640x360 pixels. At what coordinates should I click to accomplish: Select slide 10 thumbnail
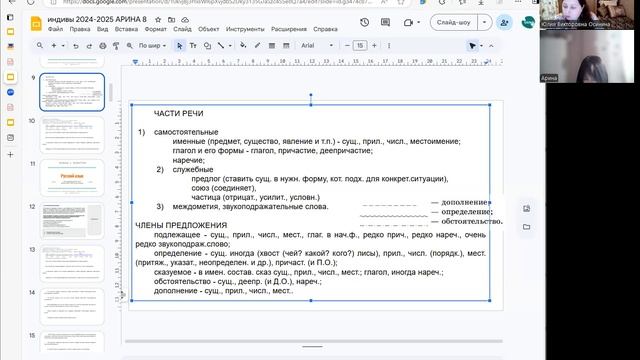[72, 135]
